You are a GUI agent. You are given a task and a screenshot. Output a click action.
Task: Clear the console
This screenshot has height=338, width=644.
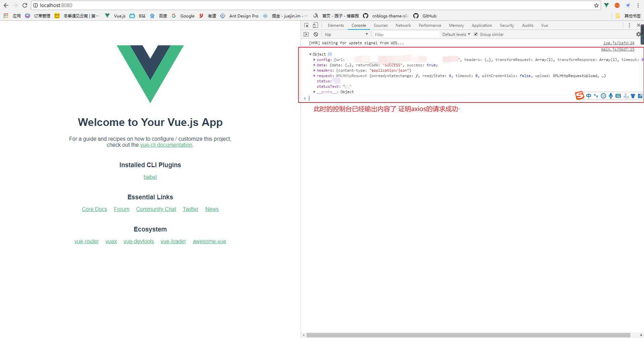(x=316, y=34)
